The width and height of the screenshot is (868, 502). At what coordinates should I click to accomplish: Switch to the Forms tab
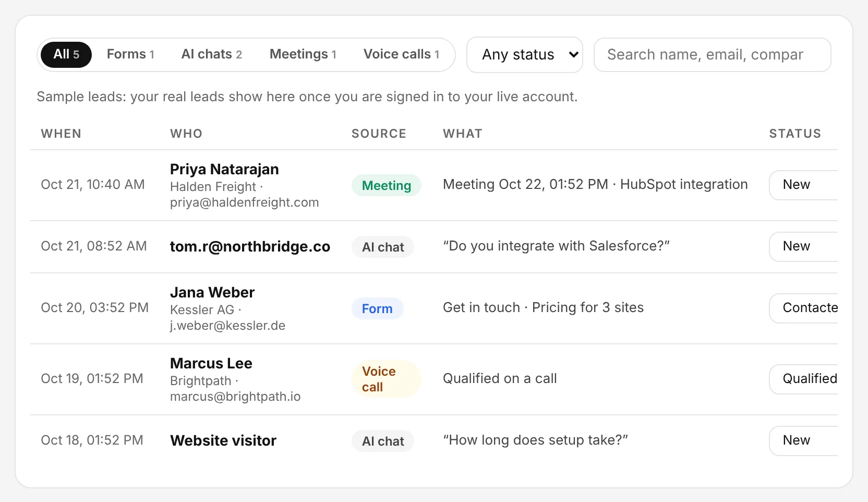[x=130, y=54]
